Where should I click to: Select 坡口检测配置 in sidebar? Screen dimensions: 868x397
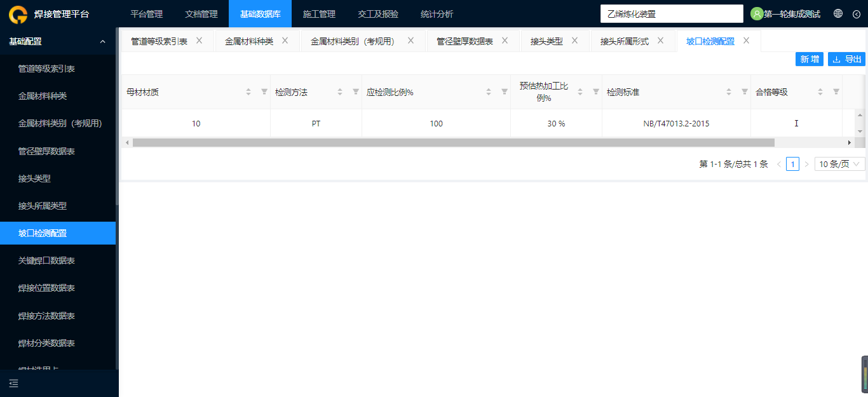point(58,233)
